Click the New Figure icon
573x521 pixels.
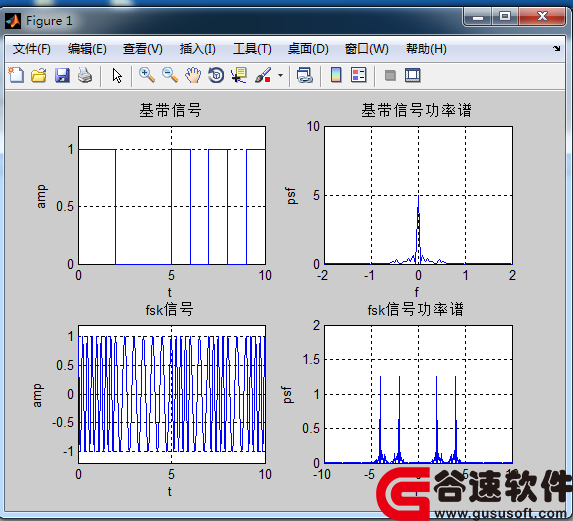16,76
